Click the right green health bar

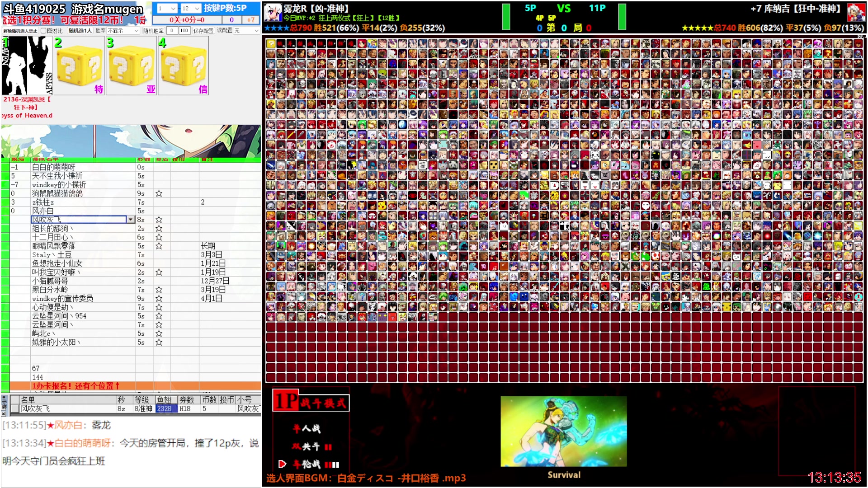[x=622, y=17]
